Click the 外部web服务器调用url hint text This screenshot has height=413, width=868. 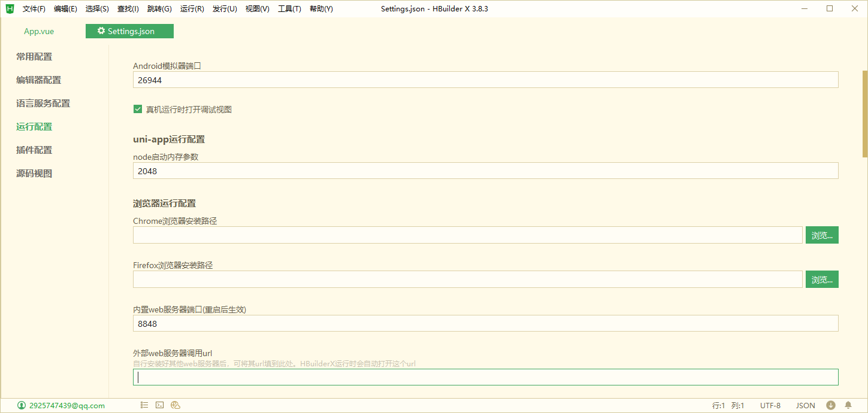[274, 363]
